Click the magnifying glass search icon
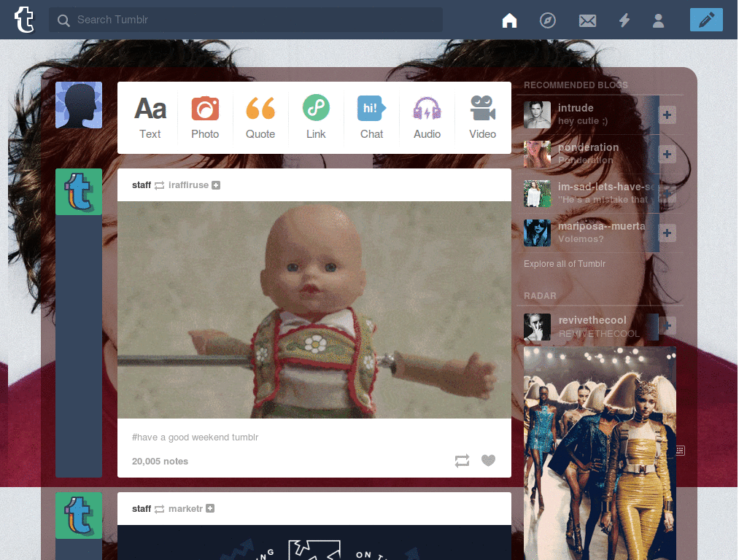The height and width of the screenshot is (560, 747). (x=63, y=20)
